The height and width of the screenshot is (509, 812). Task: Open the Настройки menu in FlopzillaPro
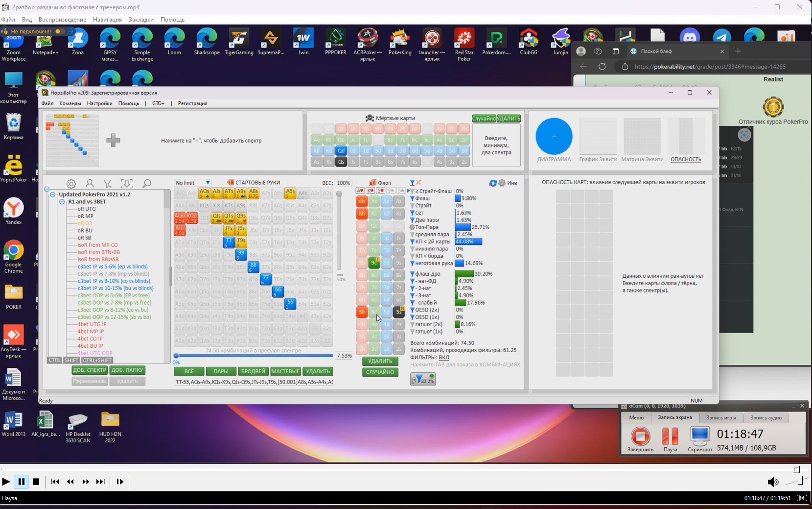(x=100, y=103)
